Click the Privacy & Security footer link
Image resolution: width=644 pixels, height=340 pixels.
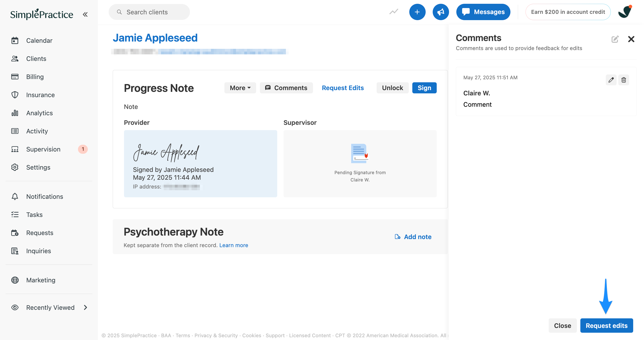[216, 335]
